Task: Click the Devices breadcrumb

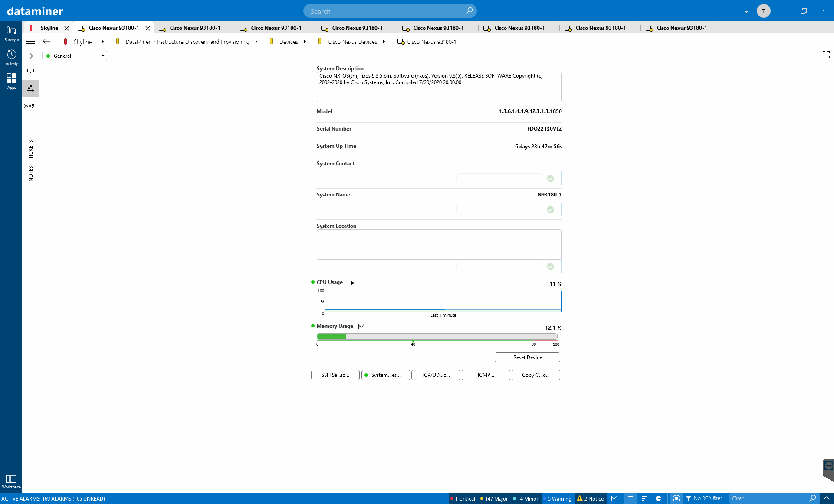Action: pyautogui.click(x=289, y=42)
